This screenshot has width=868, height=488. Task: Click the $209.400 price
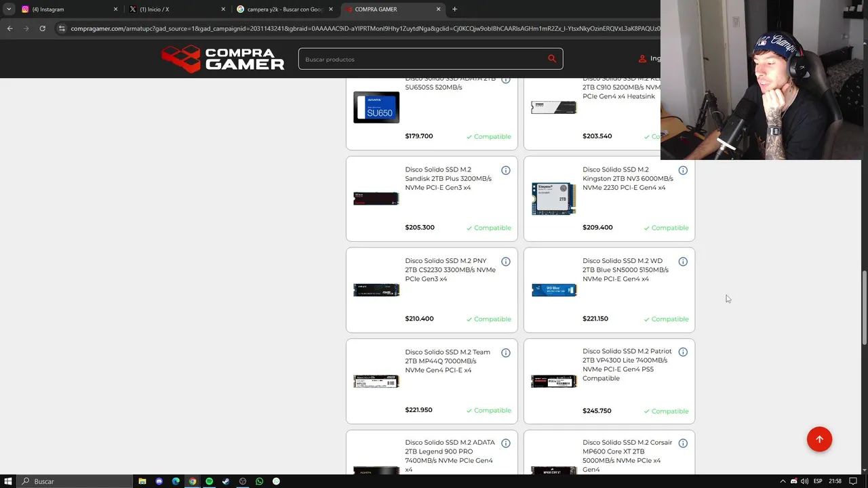597,228
